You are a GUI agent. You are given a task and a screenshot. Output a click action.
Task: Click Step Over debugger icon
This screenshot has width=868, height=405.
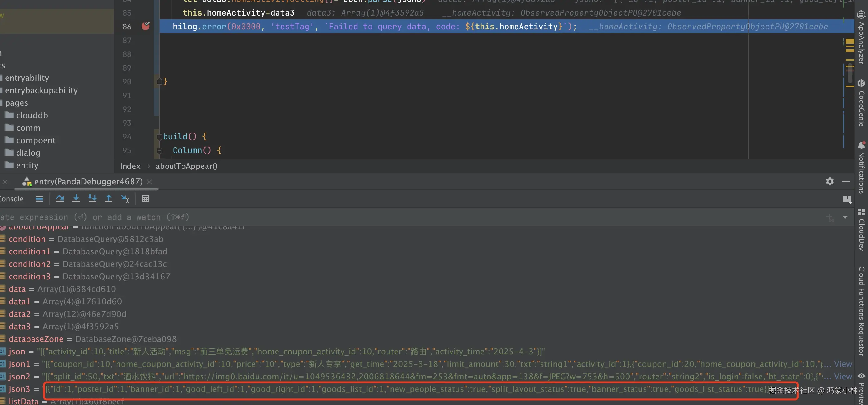tap(60, 199)
